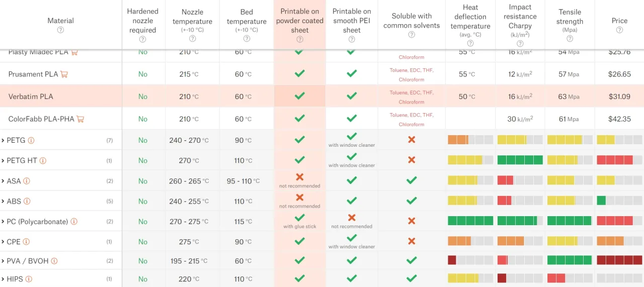Click the PETG HT impact resistance green bar
The height and width of the screenshot is (287, 644).
point(520,160)
